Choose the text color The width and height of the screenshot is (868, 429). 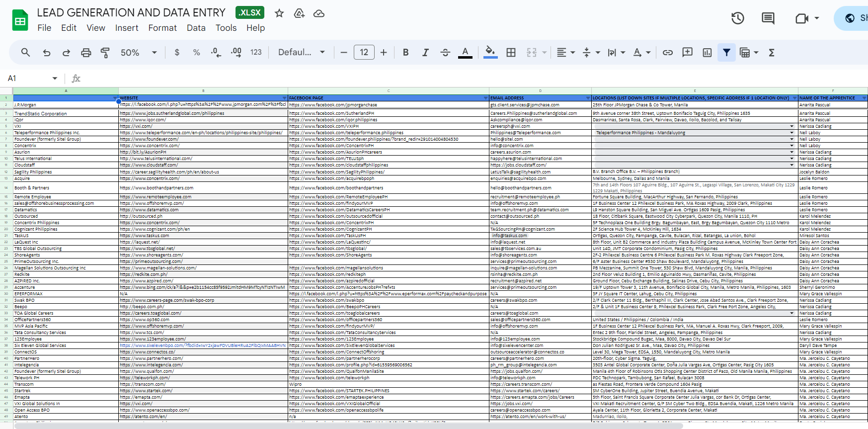(x=465, y=52)
